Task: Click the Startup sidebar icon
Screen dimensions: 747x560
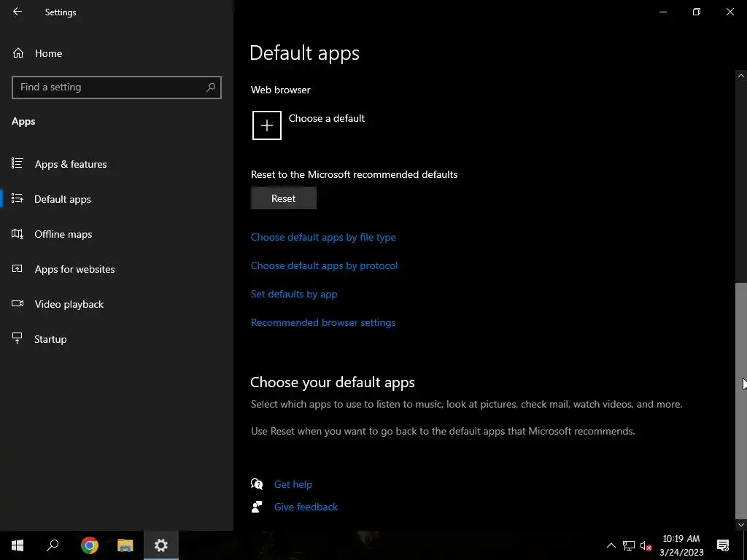Action: [18, 338]
